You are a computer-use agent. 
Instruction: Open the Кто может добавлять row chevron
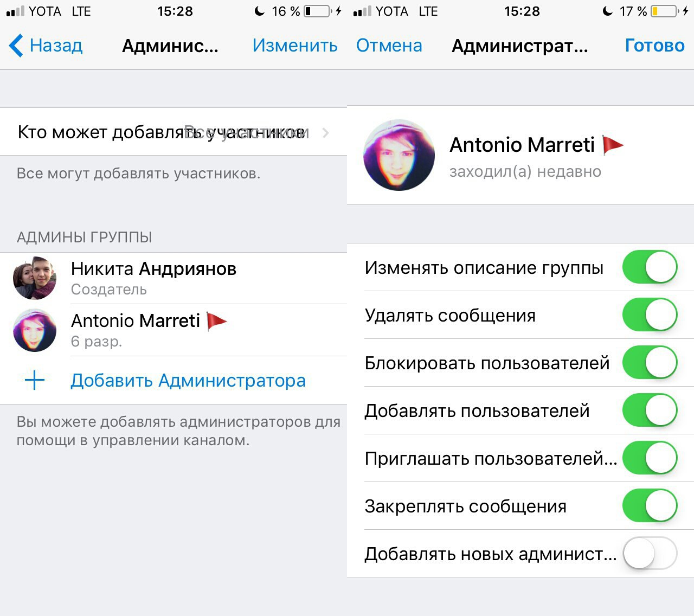[x=325, y=132]
